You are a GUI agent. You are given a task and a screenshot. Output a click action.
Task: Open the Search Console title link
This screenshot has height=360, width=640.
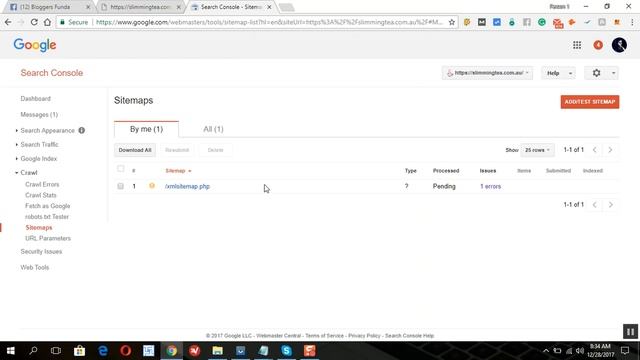[x=52, y=73]
